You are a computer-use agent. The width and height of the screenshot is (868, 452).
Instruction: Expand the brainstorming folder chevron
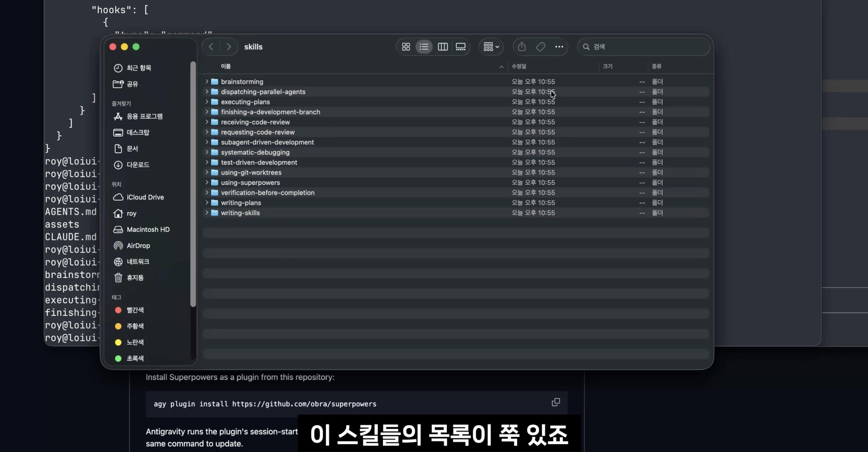click(207, 82)
